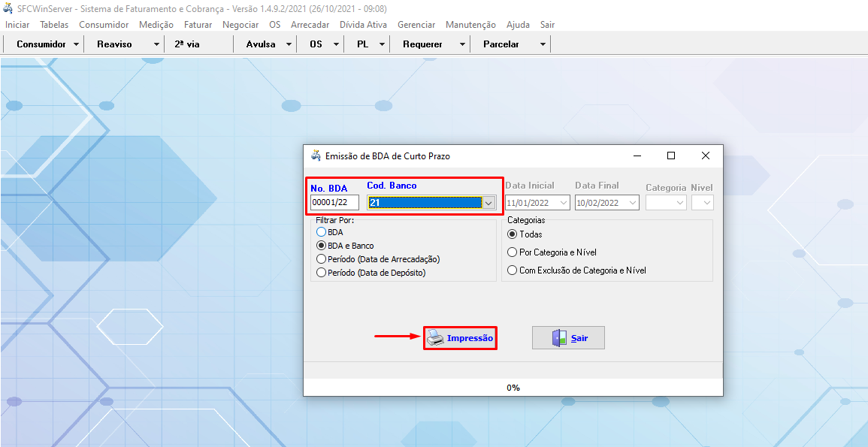This screenshot has height=447, width=868.
Task: Open the Dívida Ativa menu
Action: [363, 25]
